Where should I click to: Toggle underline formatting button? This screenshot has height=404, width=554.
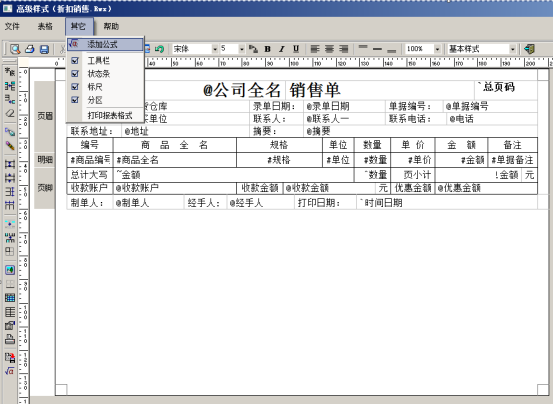click(x=296, y=49)
